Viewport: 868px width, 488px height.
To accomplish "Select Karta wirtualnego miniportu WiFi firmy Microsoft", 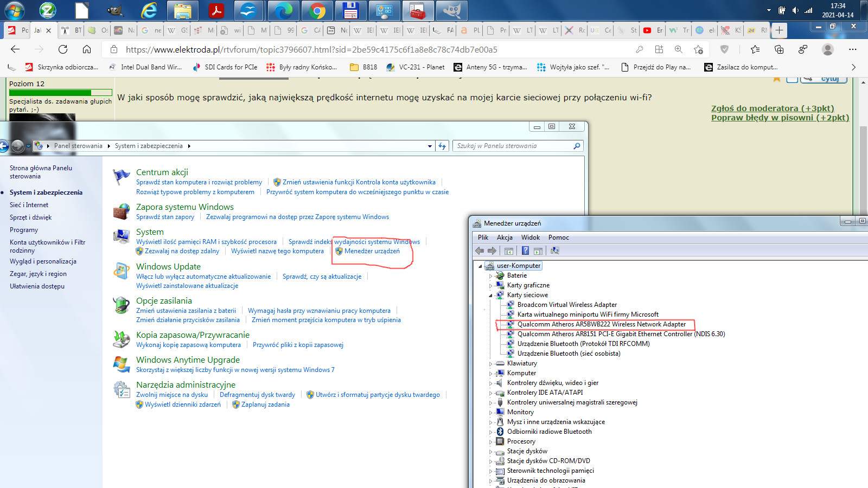I will 588,314.
